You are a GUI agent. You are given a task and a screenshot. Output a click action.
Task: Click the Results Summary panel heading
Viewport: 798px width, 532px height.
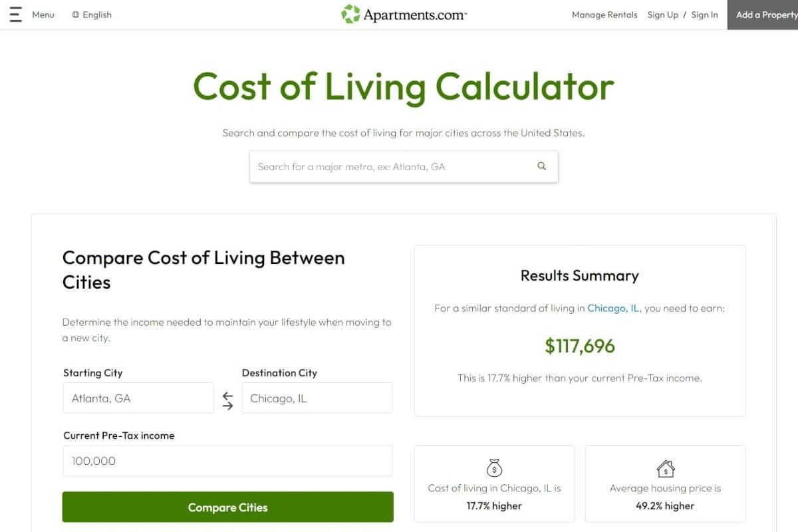coord(580,275)
